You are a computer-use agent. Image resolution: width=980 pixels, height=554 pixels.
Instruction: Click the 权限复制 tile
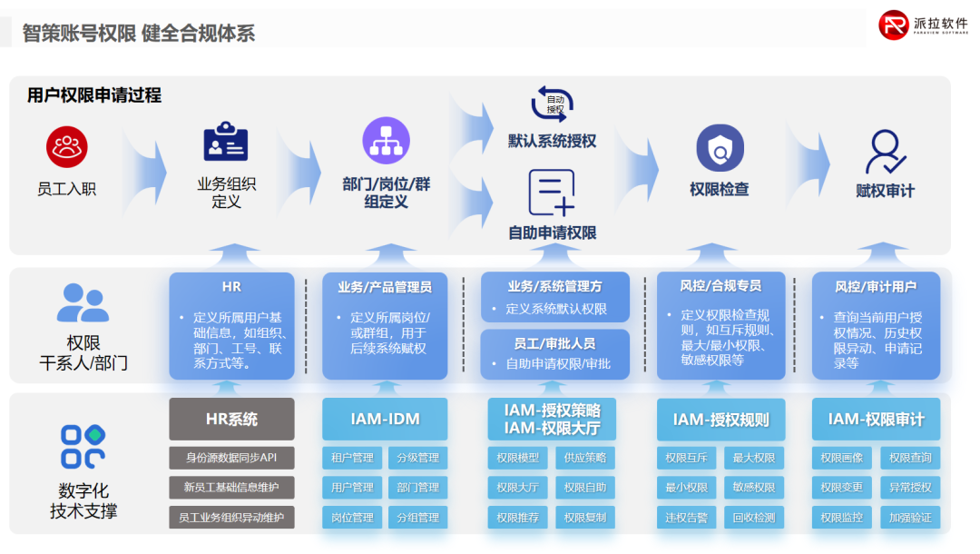point(585,518)
